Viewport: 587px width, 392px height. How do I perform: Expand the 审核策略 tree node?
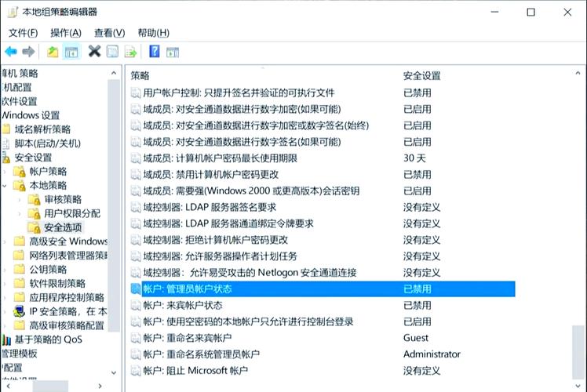(x=20, y=200)
